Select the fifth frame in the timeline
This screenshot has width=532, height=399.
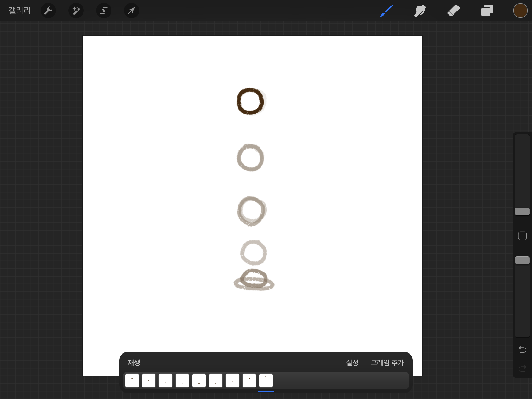point(199,381)
